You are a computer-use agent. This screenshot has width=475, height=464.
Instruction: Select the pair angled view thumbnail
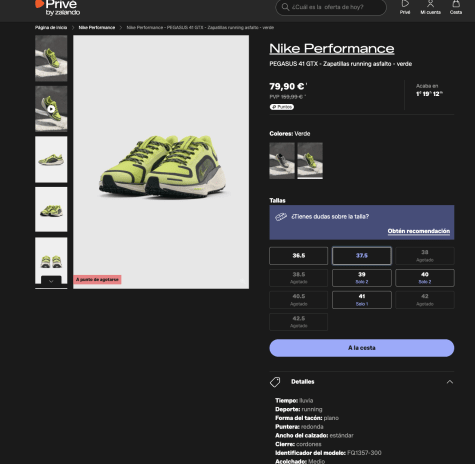[x=51, y=210]
